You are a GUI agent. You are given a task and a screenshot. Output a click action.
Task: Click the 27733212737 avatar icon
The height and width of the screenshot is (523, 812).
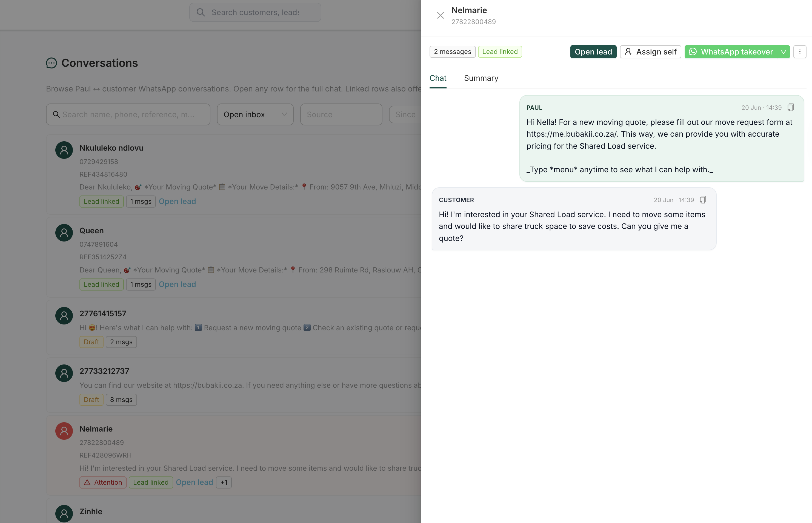tap(64, 373)
